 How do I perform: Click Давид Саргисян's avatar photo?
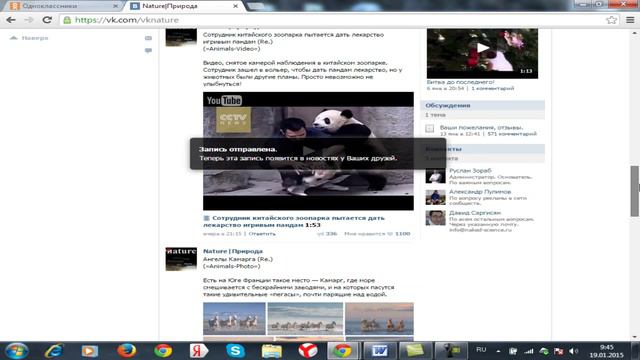(436, 218)
